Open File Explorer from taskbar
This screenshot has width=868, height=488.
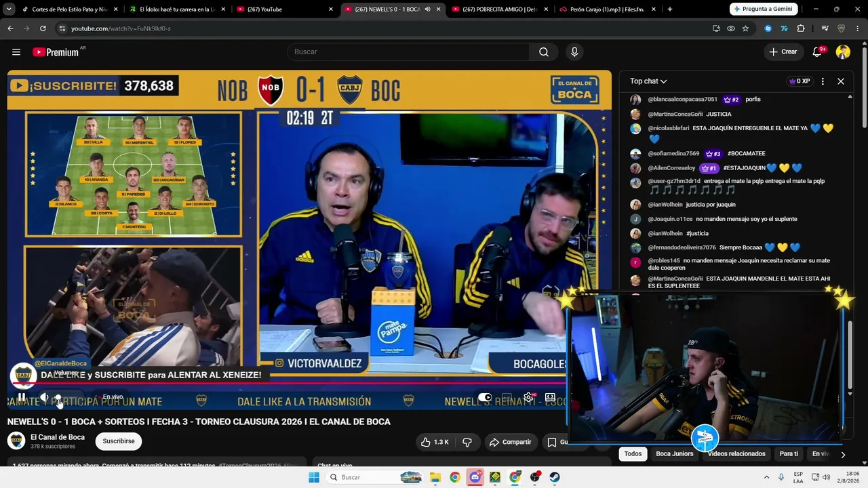[435, 477]
